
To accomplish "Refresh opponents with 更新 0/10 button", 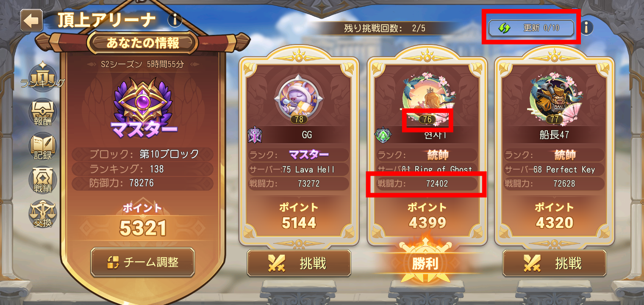I will (531, 28).
